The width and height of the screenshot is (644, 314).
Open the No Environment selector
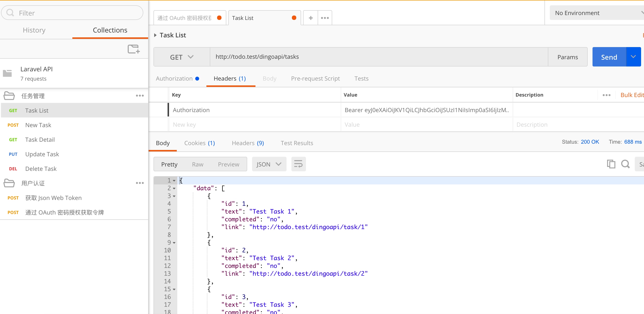pyautogui.click(x=596, y=13)
